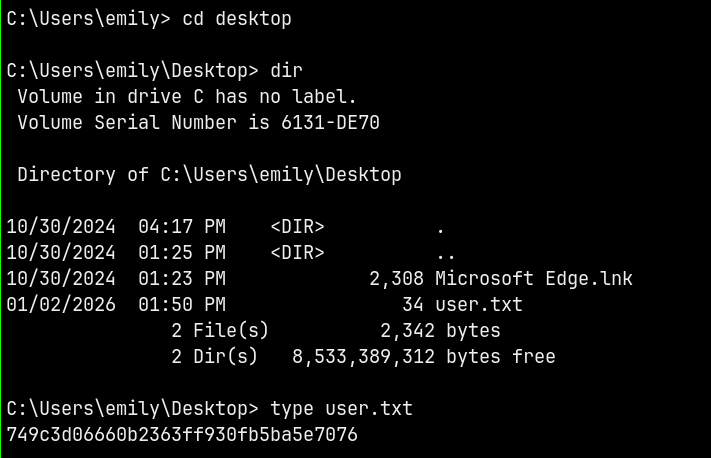This screenshot has height=458, width=711.
Task: Click the user.txt filename in directory listing
Action: point(479,305)
